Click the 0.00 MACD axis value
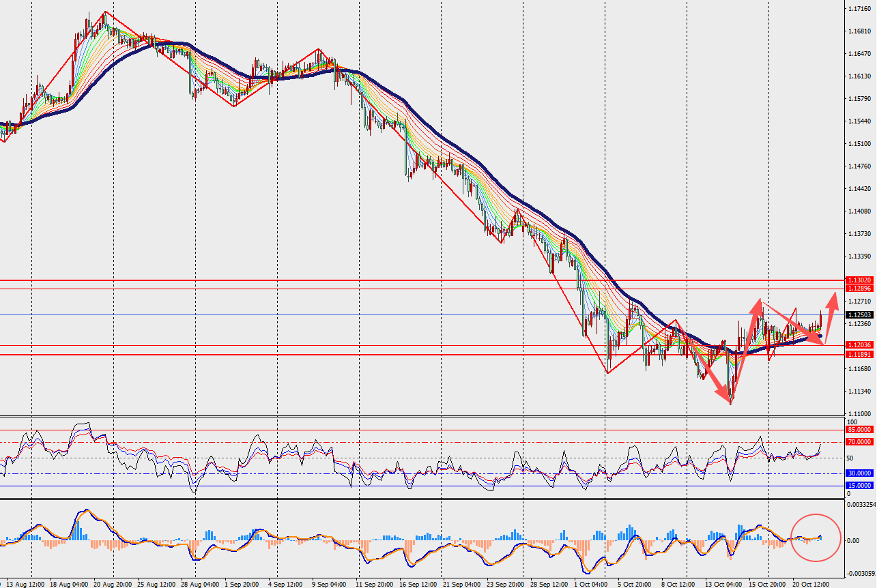Screen dimensions: 877x588 coord(852,541)
